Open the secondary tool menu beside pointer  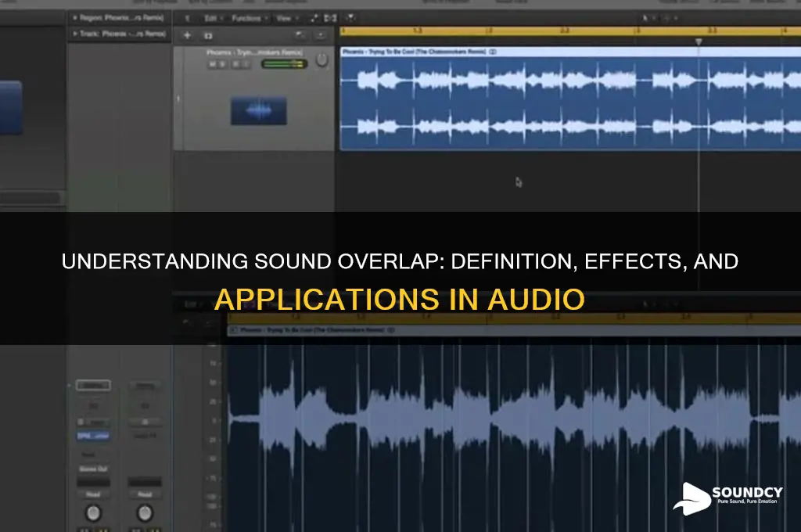(x=670, y=19)
